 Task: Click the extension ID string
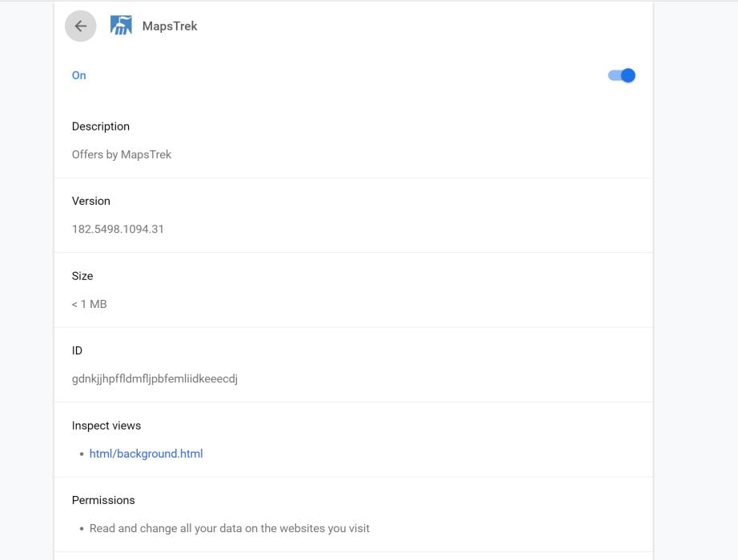(x=154, y=378)
